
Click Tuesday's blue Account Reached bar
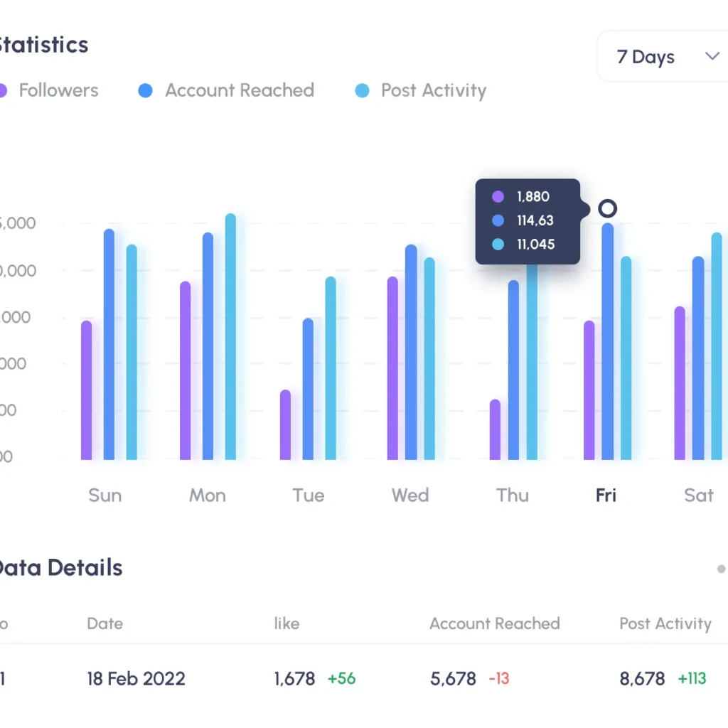coord(308,390)
